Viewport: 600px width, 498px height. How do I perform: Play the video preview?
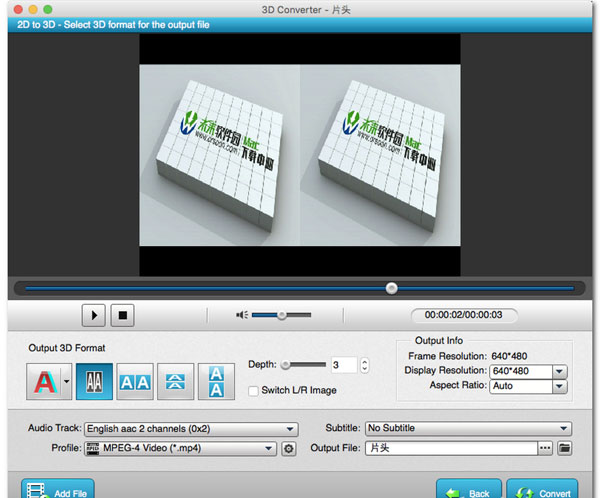94,315
